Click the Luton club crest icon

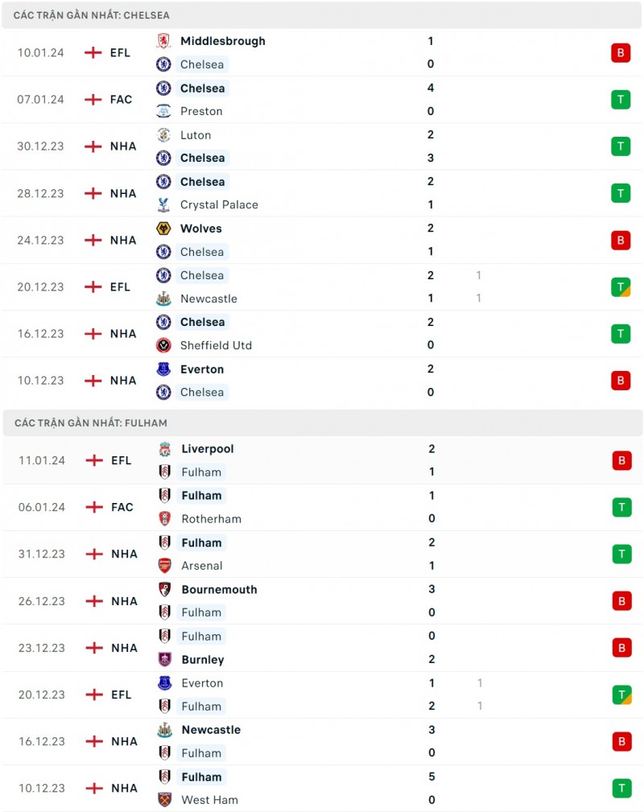(x=163, y=135)
